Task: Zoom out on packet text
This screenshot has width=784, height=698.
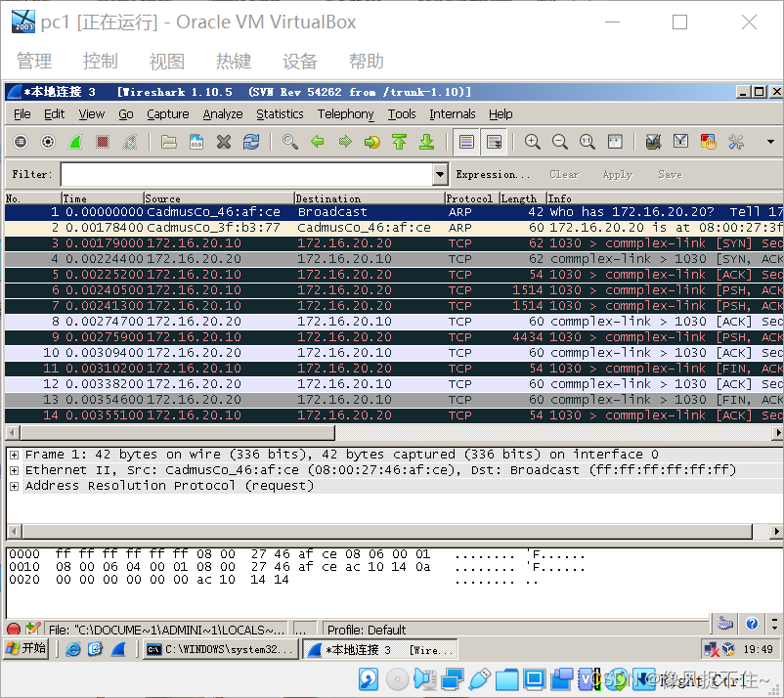Action: pos(559,142)
